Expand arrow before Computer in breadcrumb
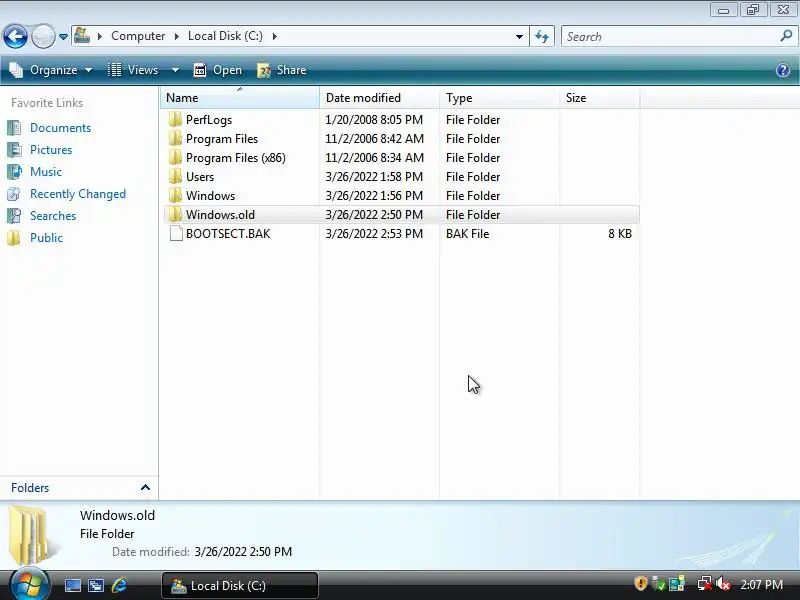This screenshot has height=600, width=800. click(x=100, y=36)
